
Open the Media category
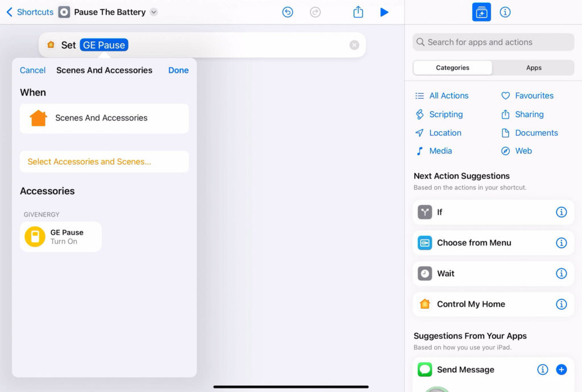pos(433,151)
